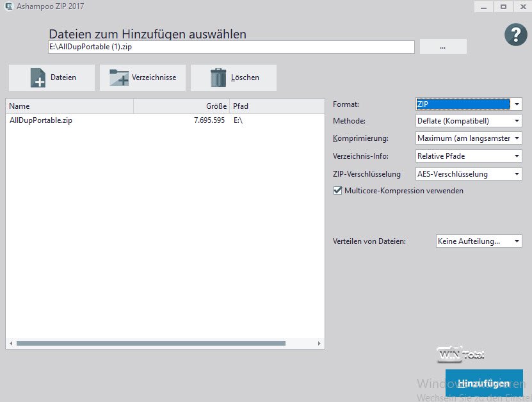532x402 pixels.
Task: Open the Komprimierung level dropdown
Action: 469,138
